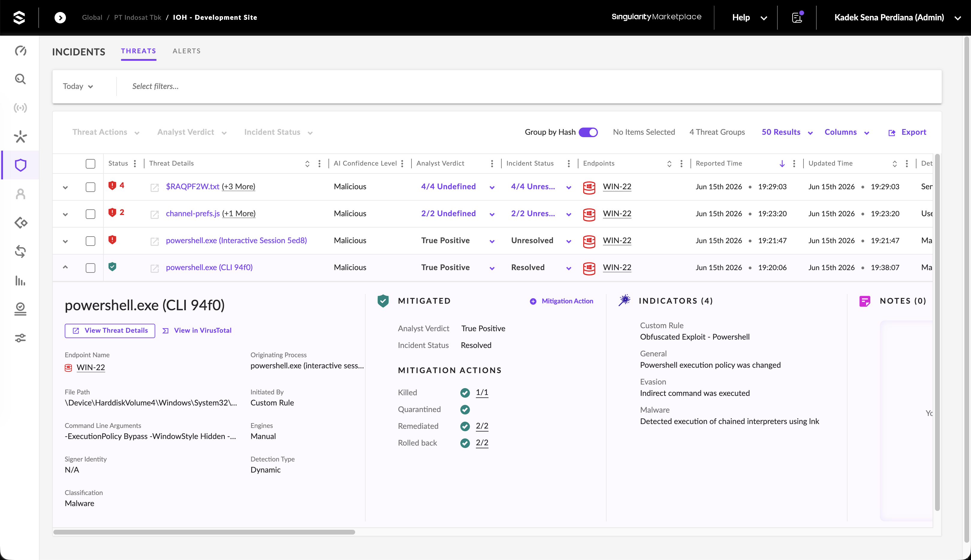The height and width of the screenshot is (560, 971).
Task: Open the Today date range dropdown
Action: point(78,86)
